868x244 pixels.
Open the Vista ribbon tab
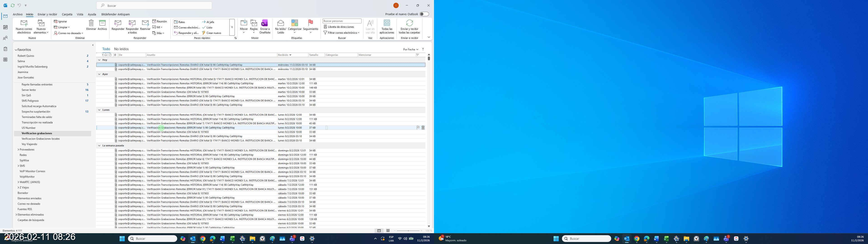point(80,14)
